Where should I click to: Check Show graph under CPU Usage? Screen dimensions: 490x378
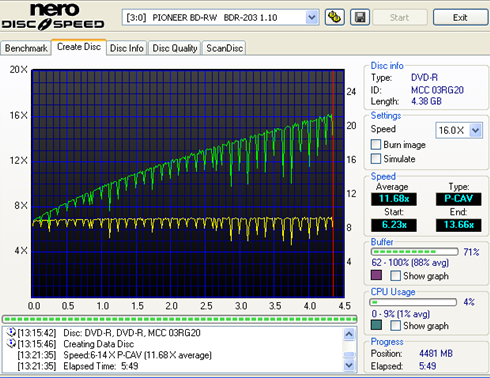[396, 325]
